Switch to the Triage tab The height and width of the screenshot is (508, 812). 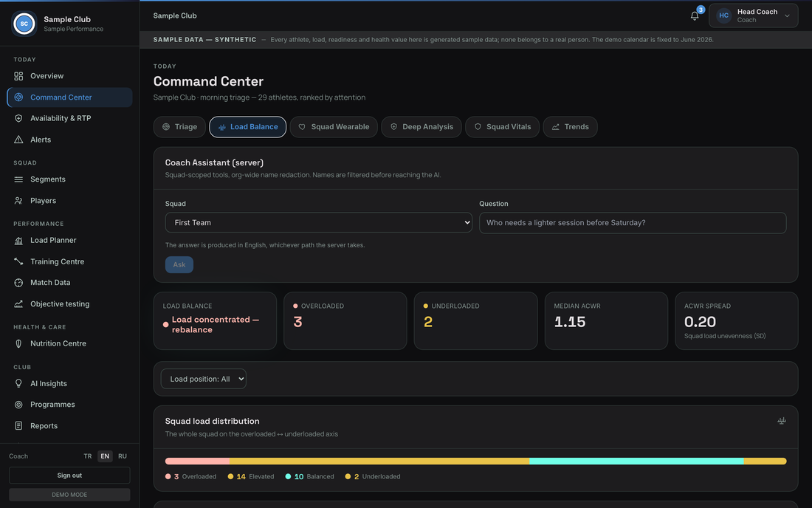pos(179,127)
